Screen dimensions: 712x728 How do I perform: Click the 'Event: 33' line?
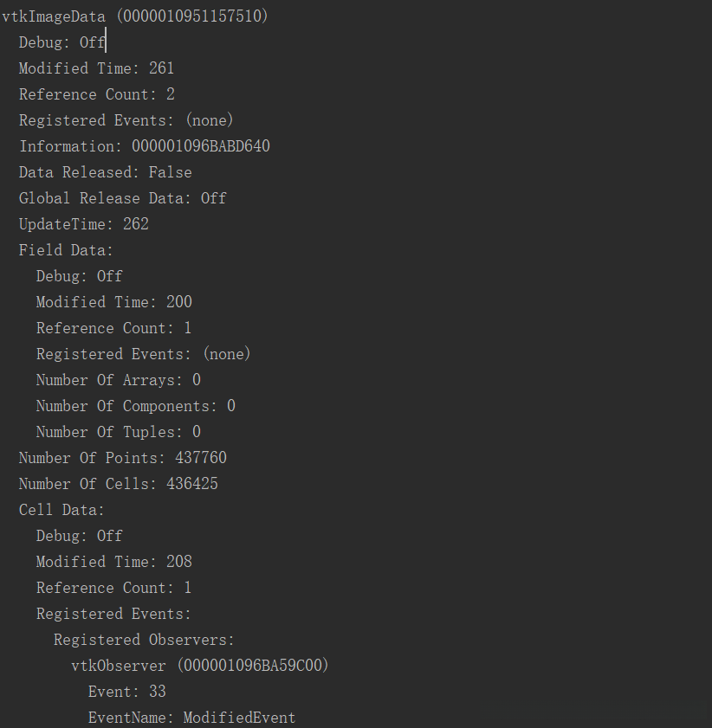126,692
